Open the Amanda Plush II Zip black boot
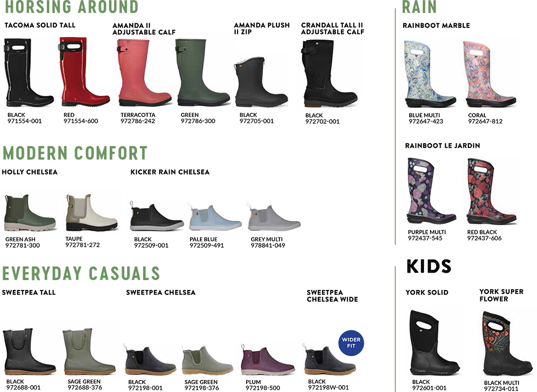The width and height of the screenshot is (537, 392). (261, 82)
